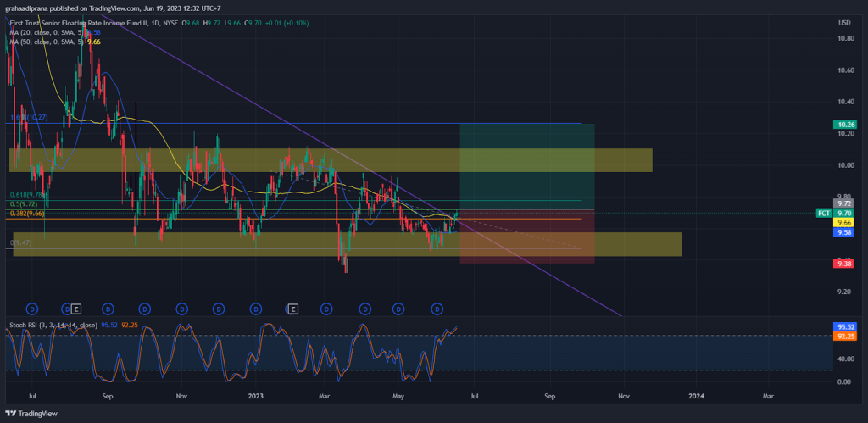Image resolution: width=868 pixels, height=423 pixels.
Task: Click the dividend marker above the Nov label
Action: [x=181, y=309]
